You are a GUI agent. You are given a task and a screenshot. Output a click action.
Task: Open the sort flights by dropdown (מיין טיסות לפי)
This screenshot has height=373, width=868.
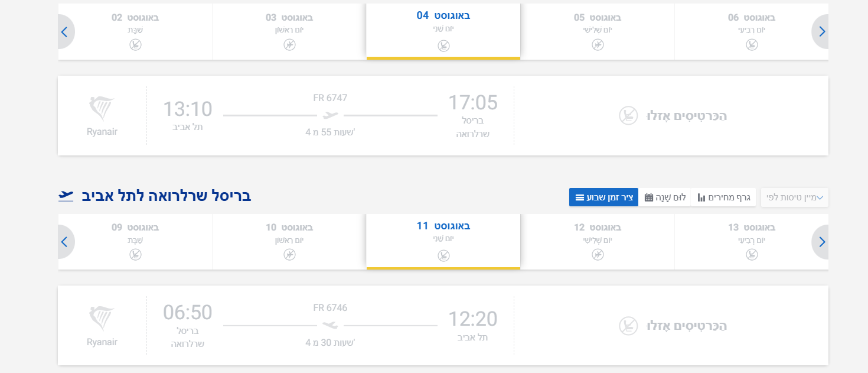[x=794, y=197]
